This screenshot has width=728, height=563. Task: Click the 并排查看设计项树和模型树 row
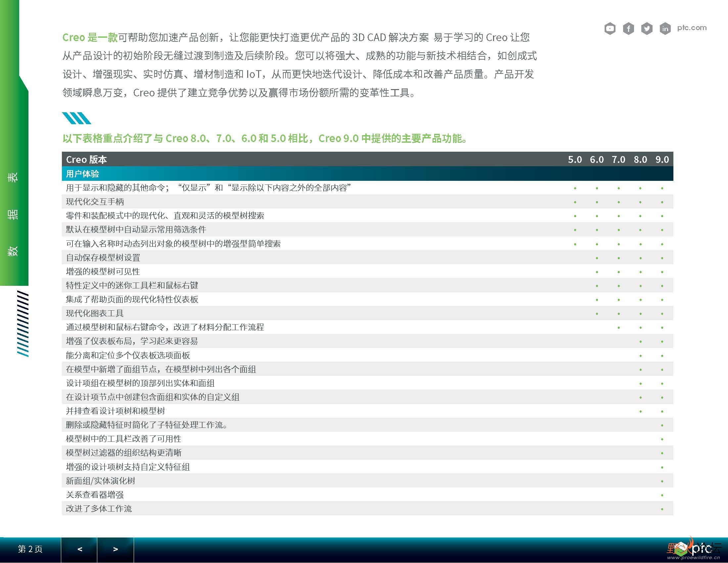click(367, 411)
